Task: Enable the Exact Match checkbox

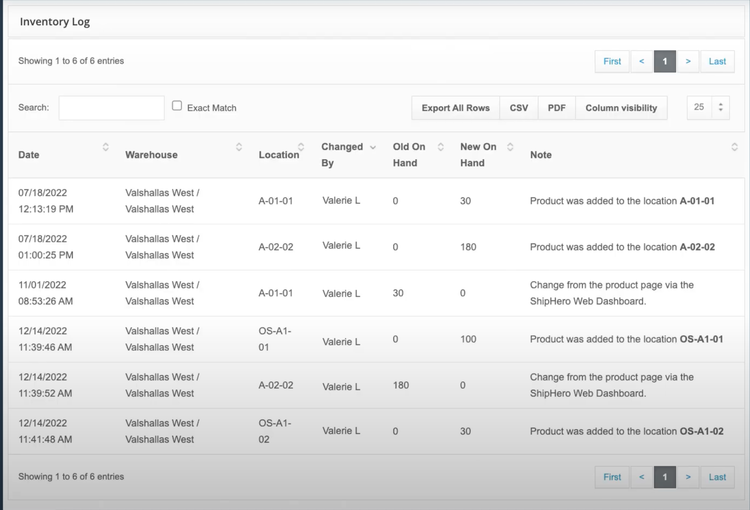Action: tap(177, 106)
